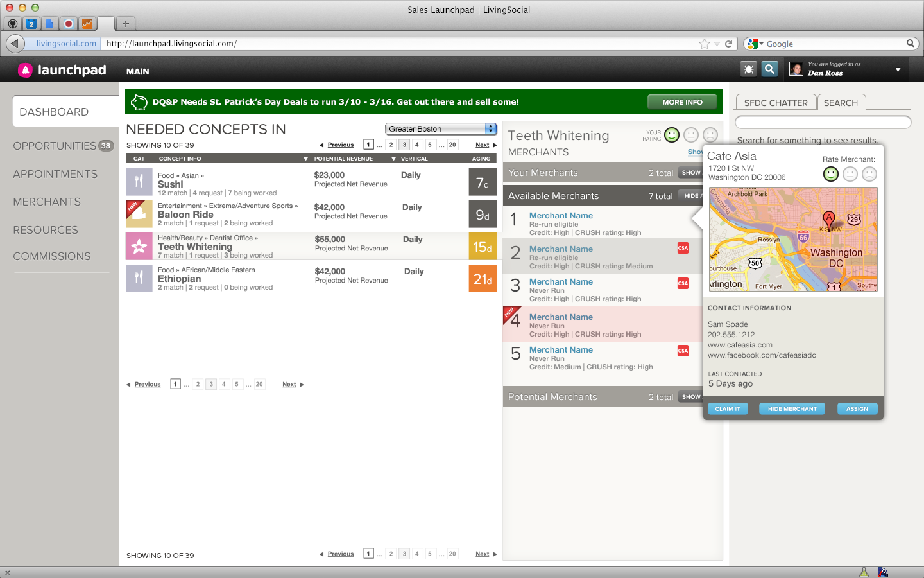This screenshot has width=924, height=578.
Task: Click the ASSIGN button
Action: click(857, 409)
